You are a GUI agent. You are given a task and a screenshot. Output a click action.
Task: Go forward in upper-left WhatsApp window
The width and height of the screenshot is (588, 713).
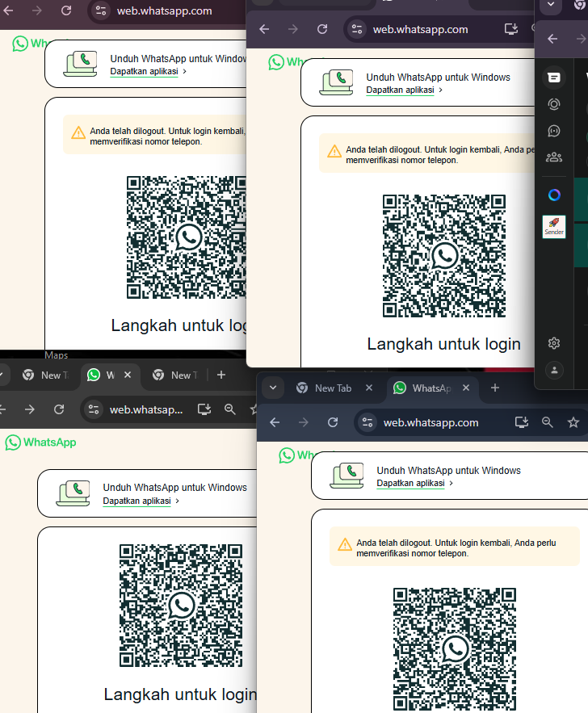37,10
